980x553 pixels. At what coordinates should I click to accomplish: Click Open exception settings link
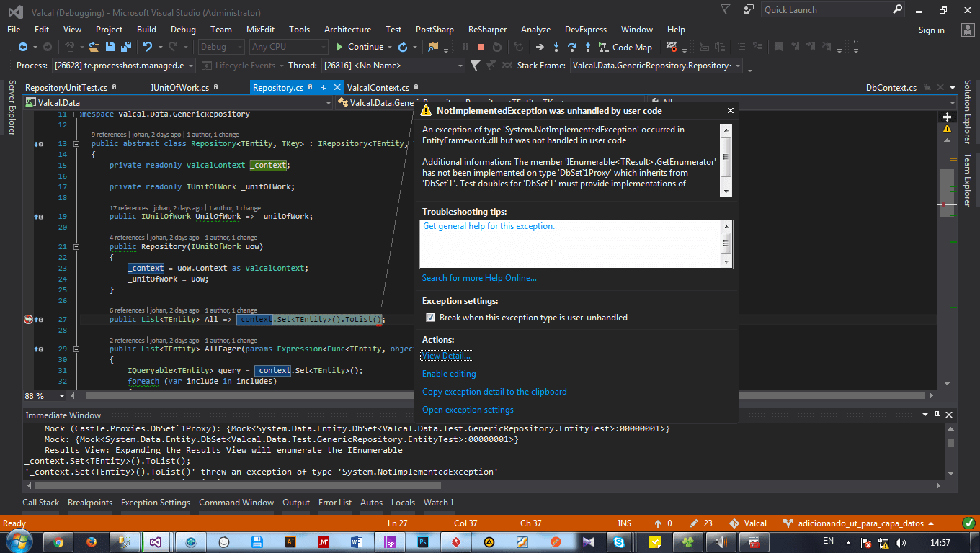(468, 410)
